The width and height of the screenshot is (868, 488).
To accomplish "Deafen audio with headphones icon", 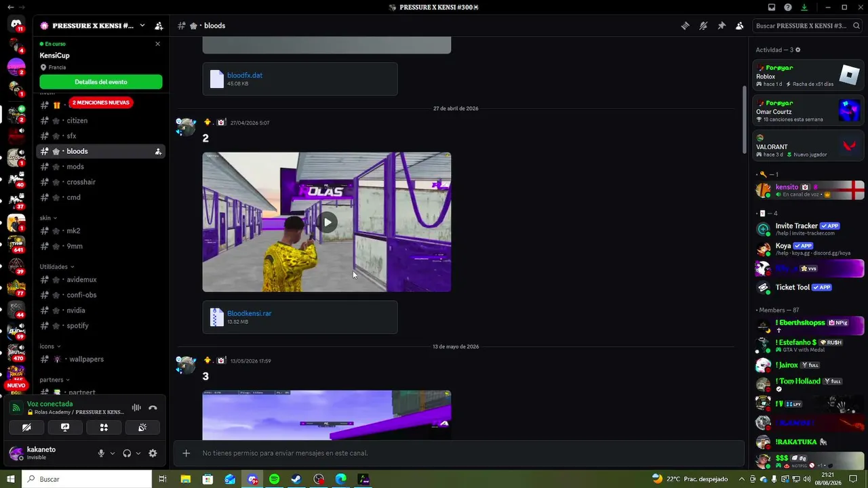I will 127,453.
